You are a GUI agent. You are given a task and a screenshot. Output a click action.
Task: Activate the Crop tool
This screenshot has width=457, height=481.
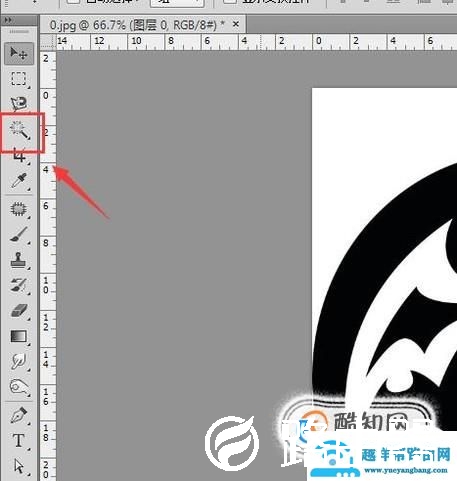click(x=19, y=156)
